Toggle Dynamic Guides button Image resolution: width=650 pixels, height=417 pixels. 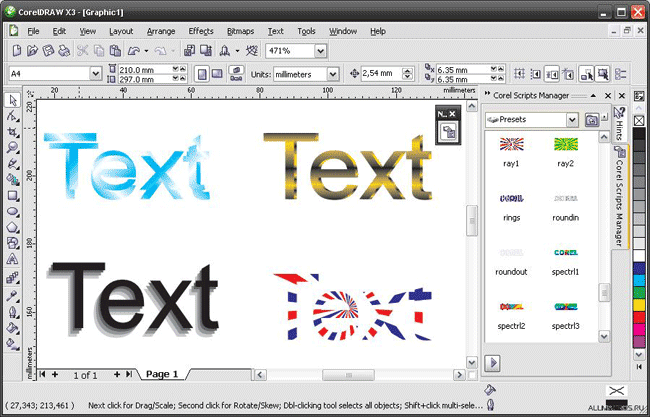568,74
